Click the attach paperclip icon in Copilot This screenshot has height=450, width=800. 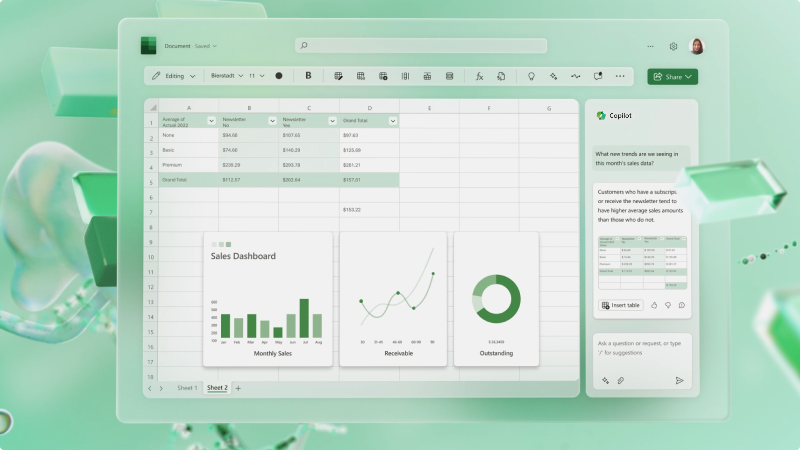[x=620, y=380]
